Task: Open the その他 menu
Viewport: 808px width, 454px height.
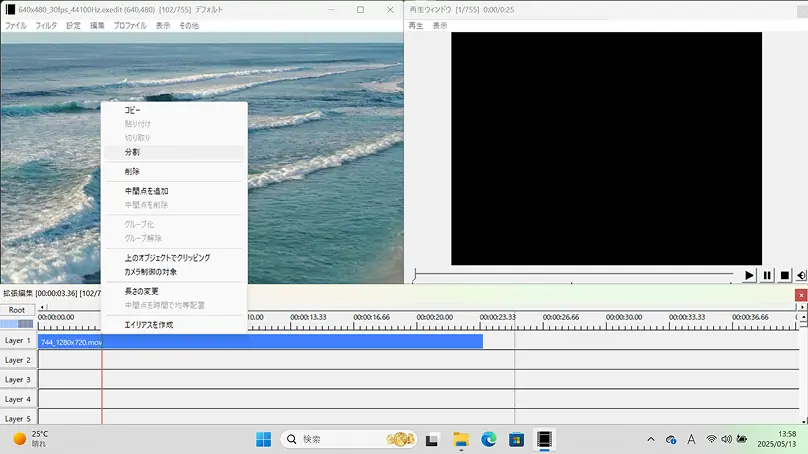Action: [x=189, y=25]
